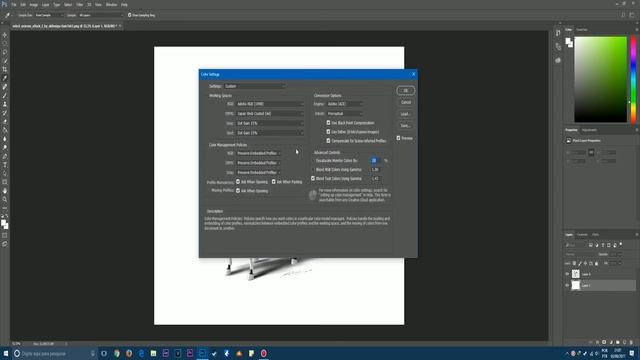
Task: Toggle Use Black Point Compensation checkbox
Action: [x=328, y=122]
